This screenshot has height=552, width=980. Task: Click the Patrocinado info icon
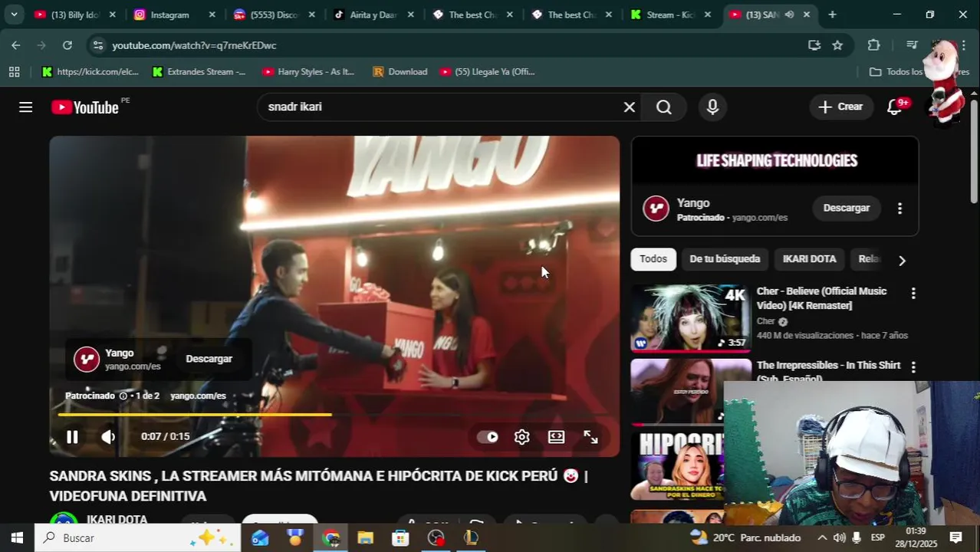click(x=123, y=396)
